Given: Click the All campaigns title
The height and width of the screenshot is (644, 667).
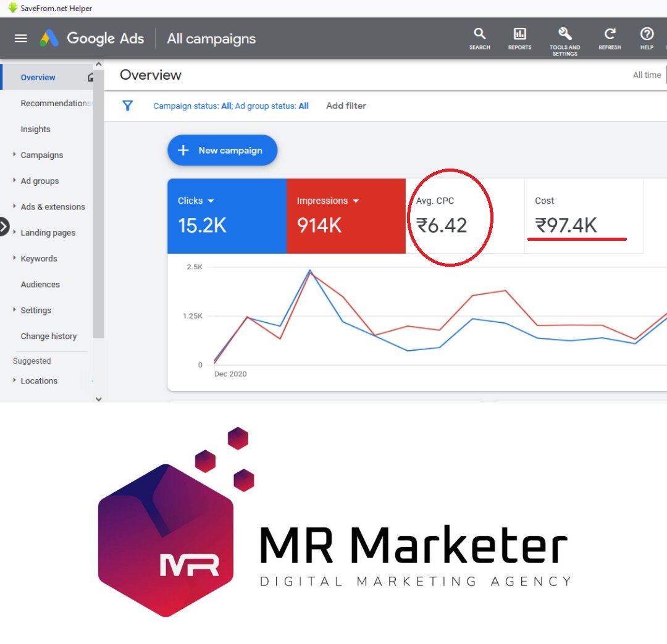Looking at the screenshot, I should click(x=211, y=39).
